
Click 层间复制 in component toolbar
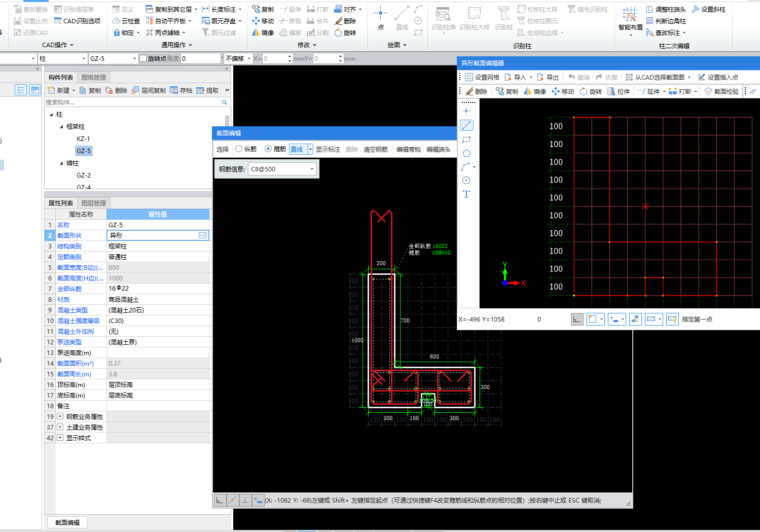[149, 90]
